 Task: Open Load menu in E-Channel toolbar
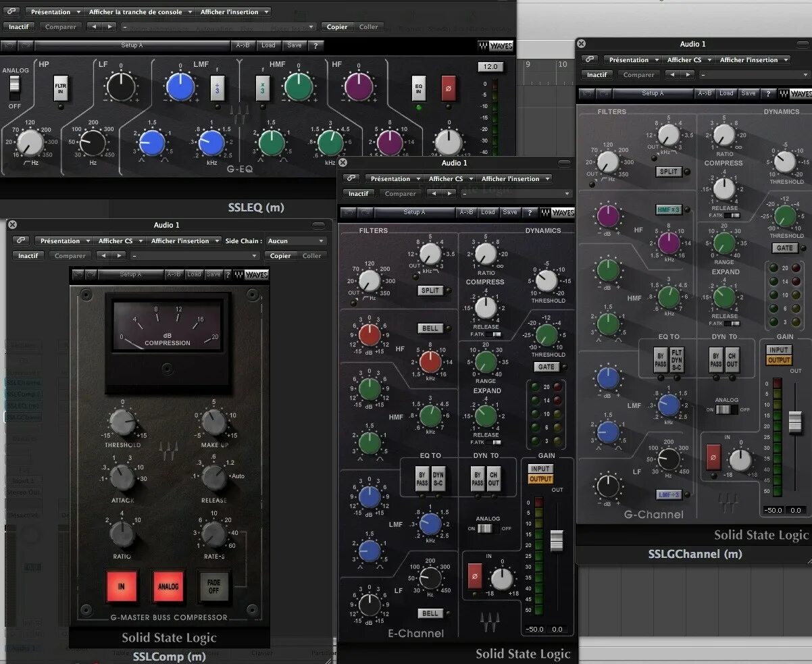click(x=488, y=212)
